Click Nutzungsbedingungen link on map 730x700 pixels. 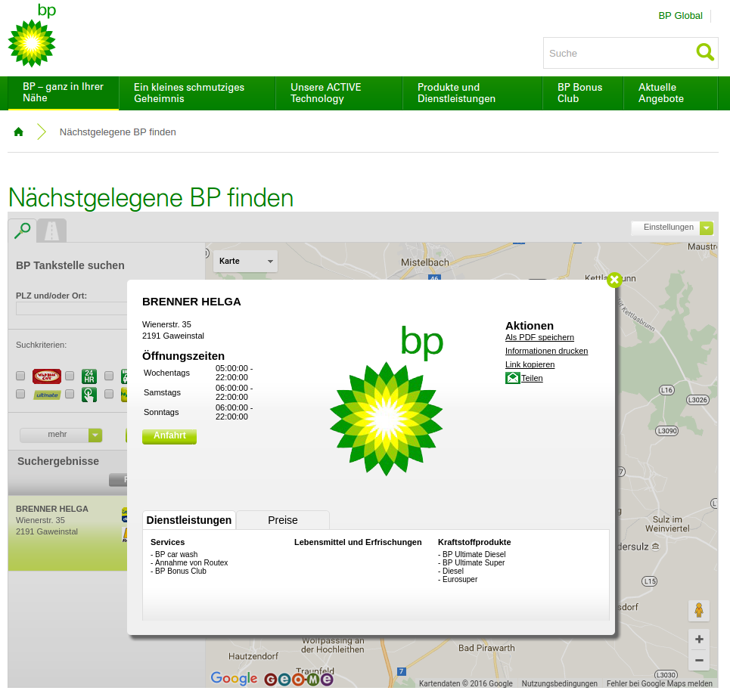click(560, 683)
